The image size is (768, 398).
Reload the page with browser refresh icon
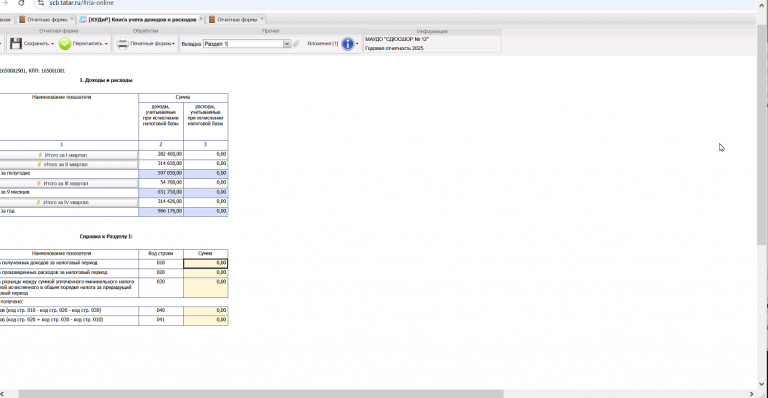[x=21, y=3]
